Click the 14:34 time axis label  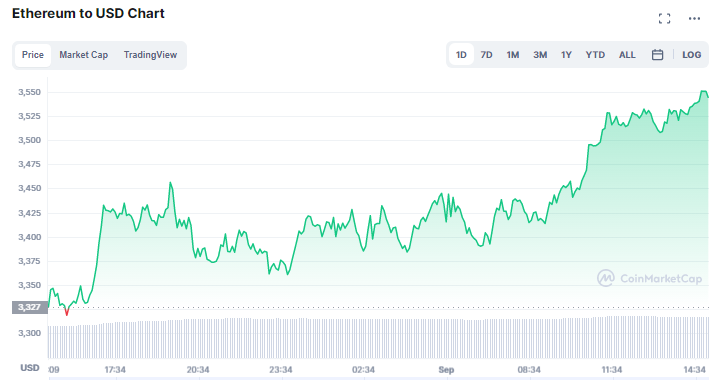click(x=695, y=369)
